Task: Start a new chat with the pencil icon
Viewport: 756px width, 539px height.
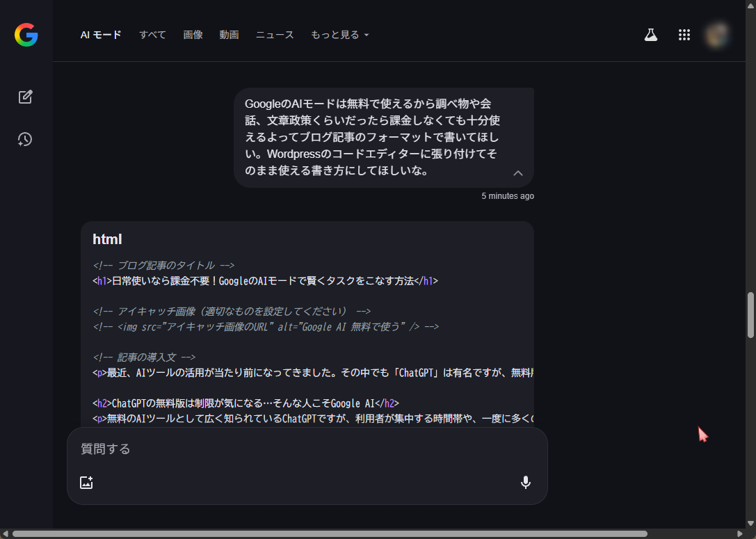Action: 26,97
